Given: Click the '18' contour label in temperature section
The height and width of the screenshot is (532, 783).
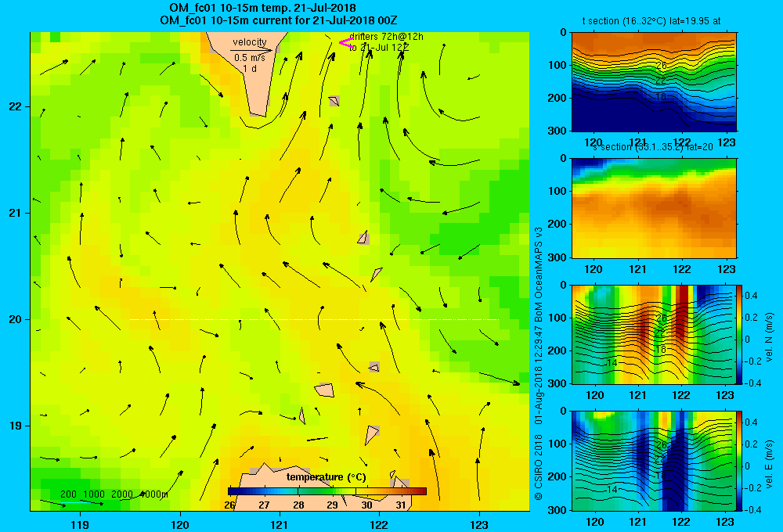Looking at the screenshot, I should click(661, 97).
